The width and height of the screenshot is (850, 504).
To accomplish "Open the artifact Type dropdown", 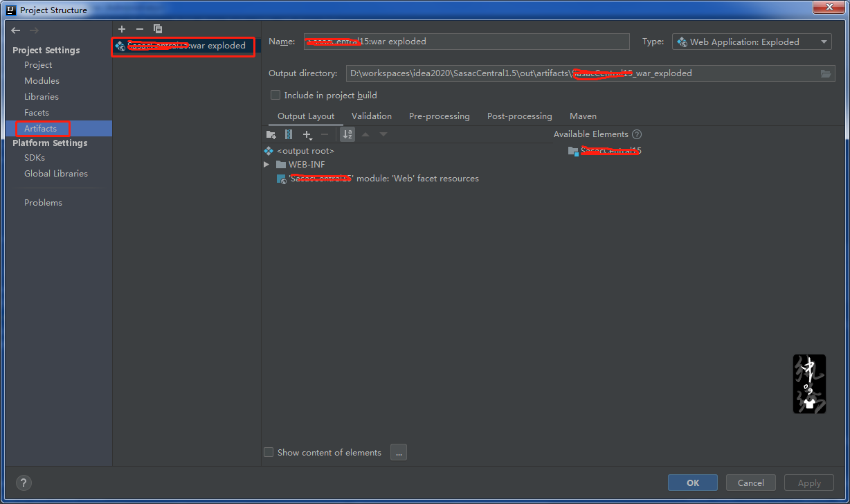I will pos(752,42).
